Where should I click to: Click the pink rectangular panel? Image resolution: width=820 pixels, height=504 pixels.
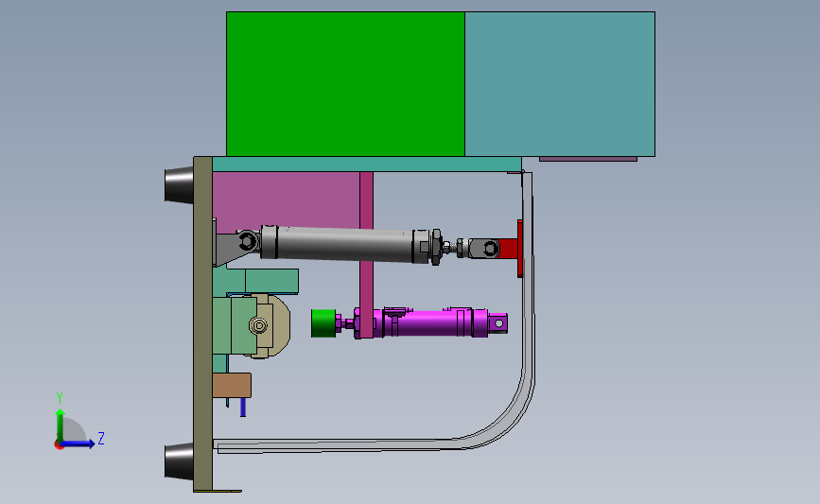(x=286, y=199)
